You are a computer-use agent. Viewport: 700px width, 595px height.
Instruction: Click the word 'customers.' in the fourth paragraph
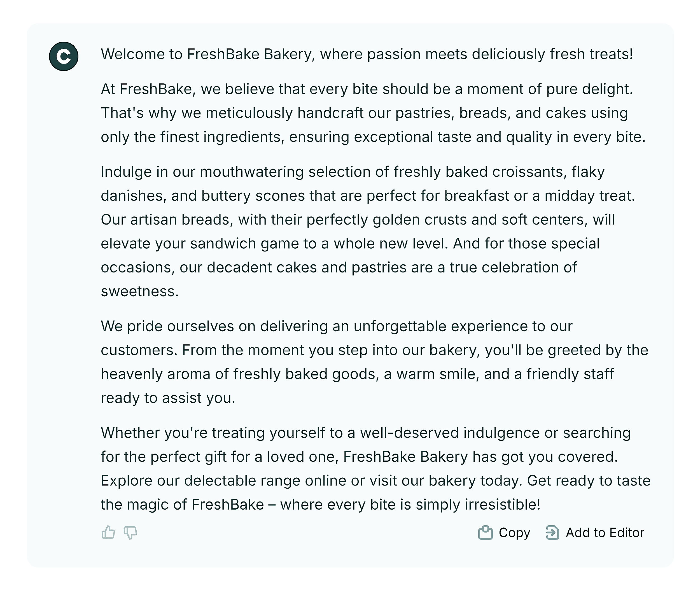click(139, 351)
